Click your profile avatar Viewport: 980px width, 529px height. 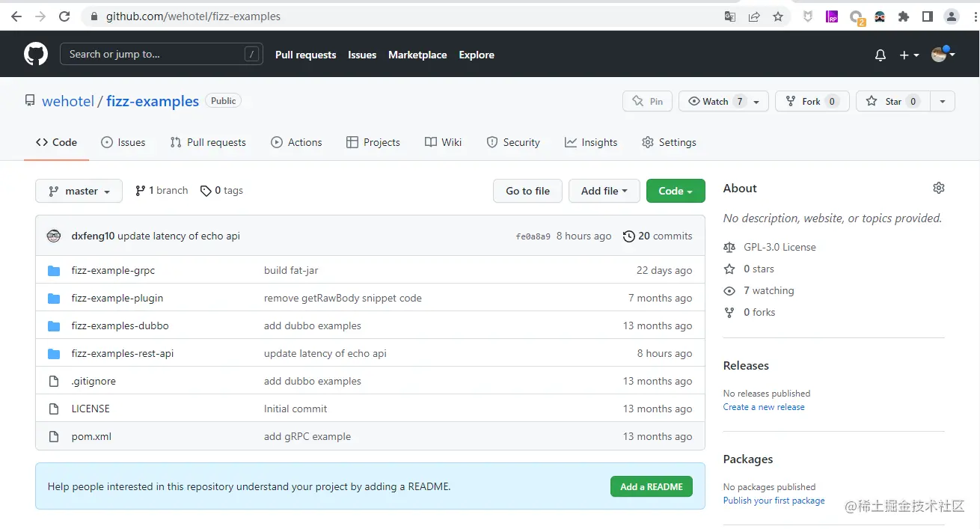coord(939,54)
